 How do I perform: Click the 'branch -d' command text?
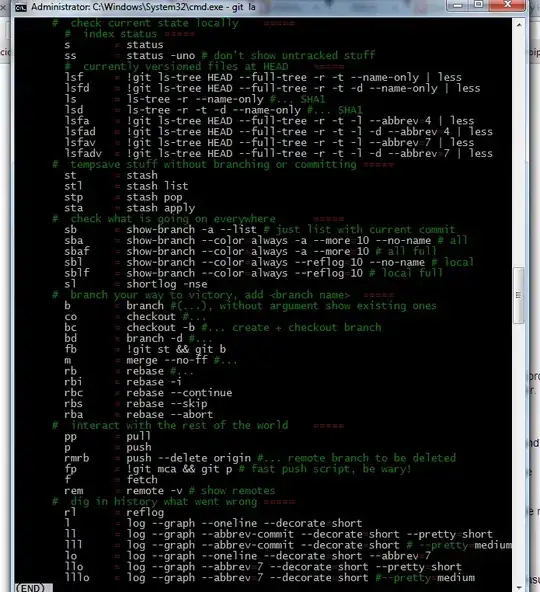[x=154, y=338]
